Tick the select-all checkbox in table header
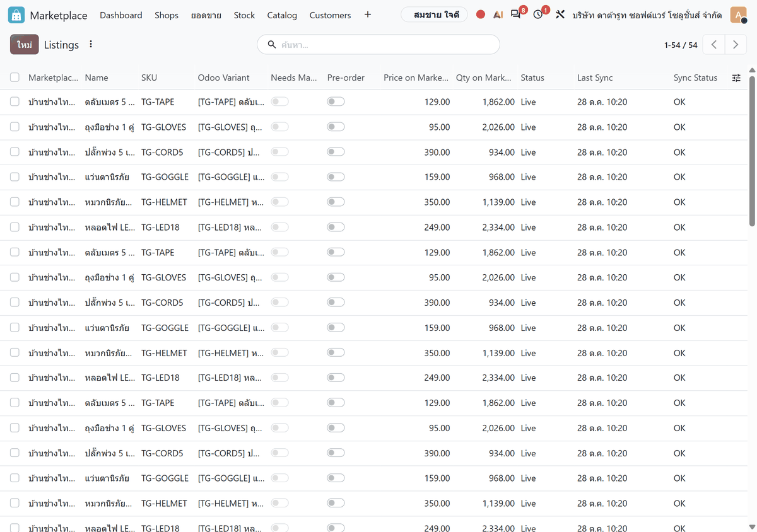 (15, 78)
